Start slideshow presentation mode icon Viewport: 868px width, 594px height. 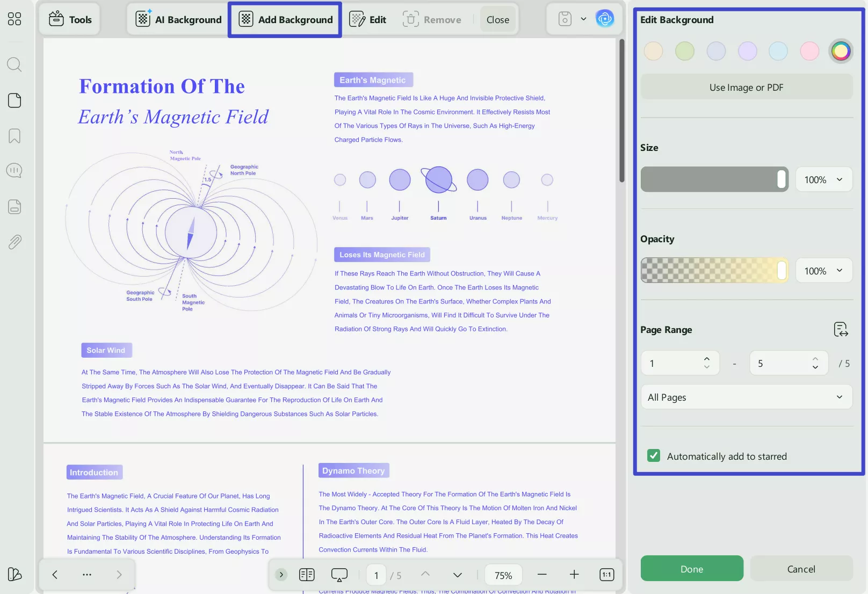tap(339, 575)
